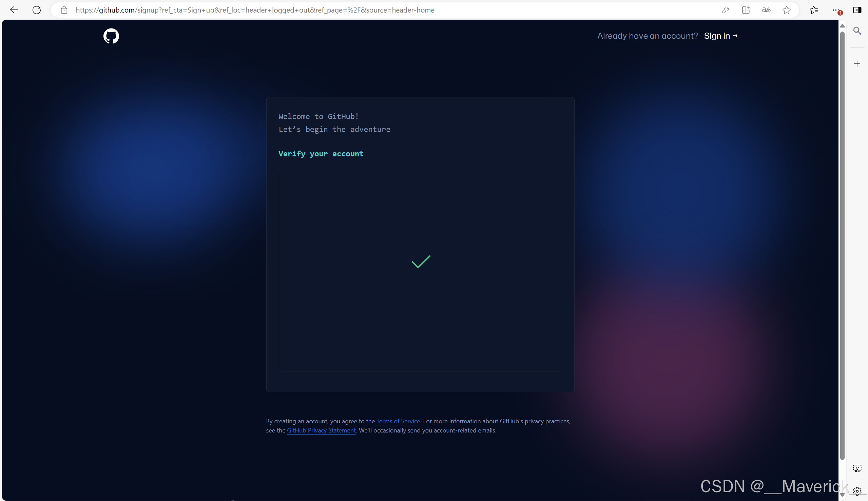Click the sidebar screenshot capture icon
Viewport: 868px width, 501px height.
tap(857, 468)
